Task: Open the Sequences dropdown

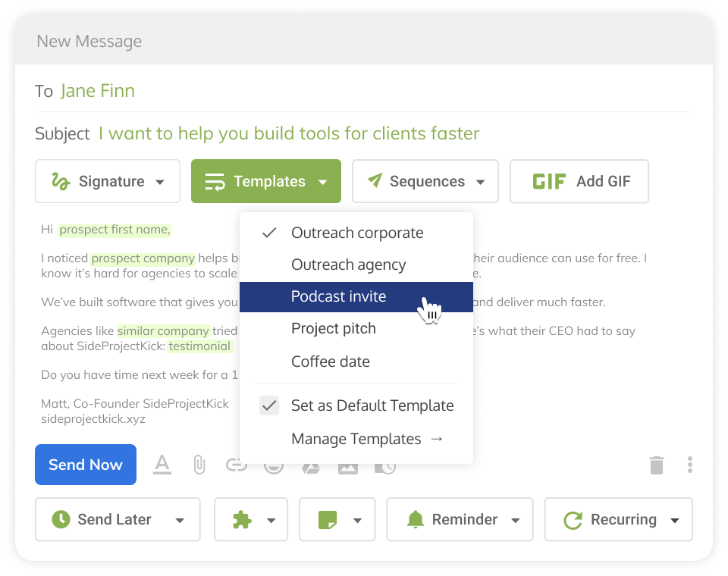Action: coord(425,181)
